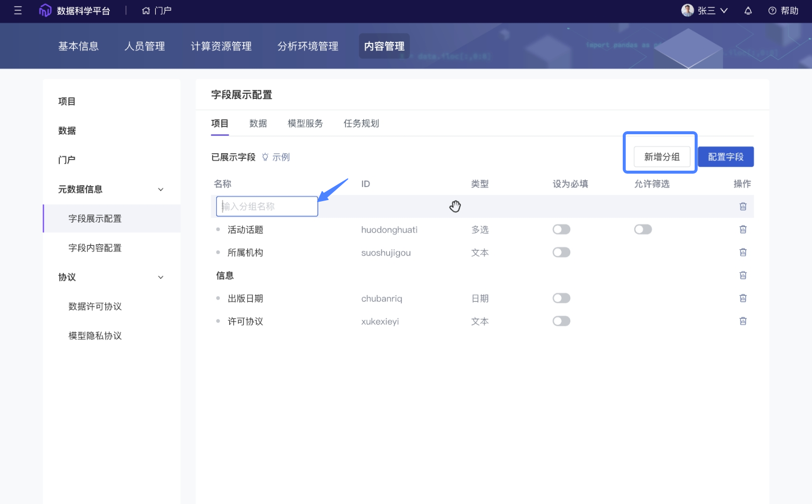Click the help question mark icon
This screenshot has width=812, height=504.
point(772,10)
